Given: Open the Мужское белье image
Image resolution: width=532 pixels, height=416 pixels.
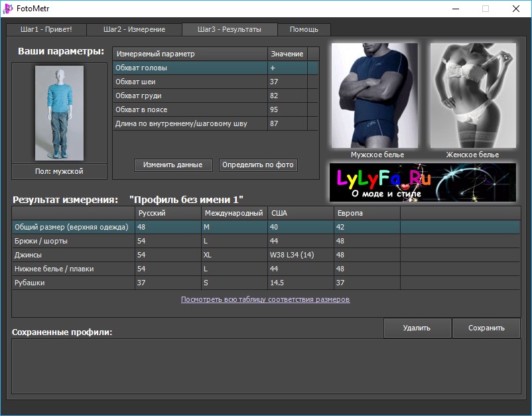Looking at the screenshot, I should pyautogui.click(x=375, y=96).
